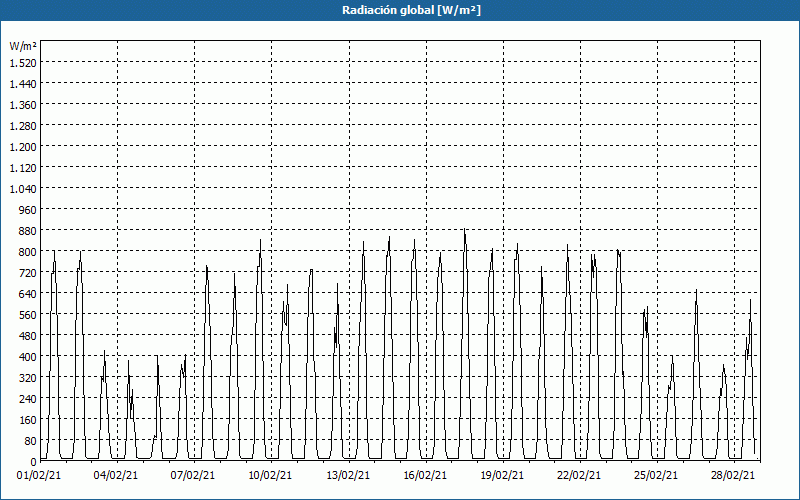Click the 640 axis label
The height and width of the screenshot is (500, 800).
click(28, 294)
